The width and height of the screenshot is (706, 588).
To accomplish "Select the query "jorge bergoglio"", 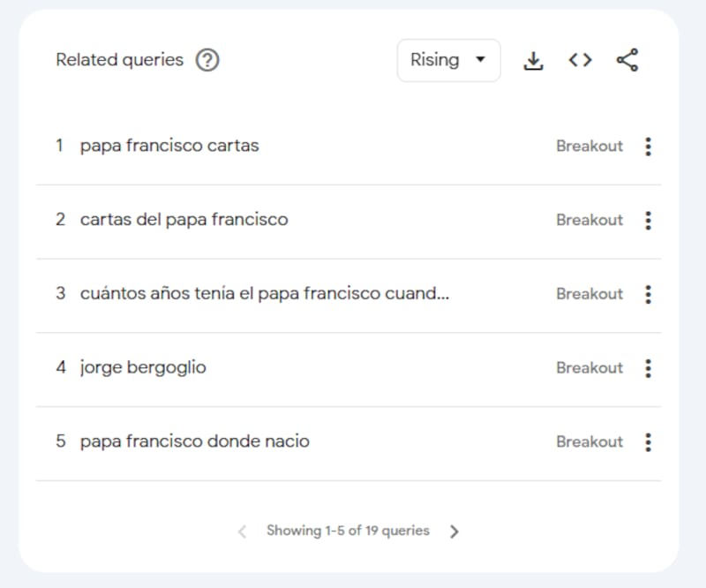I will [143, 368].
